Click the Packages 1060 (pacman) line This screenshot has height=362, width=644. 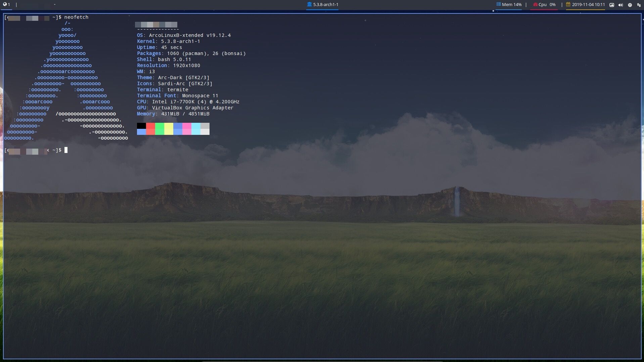(191, 53)
